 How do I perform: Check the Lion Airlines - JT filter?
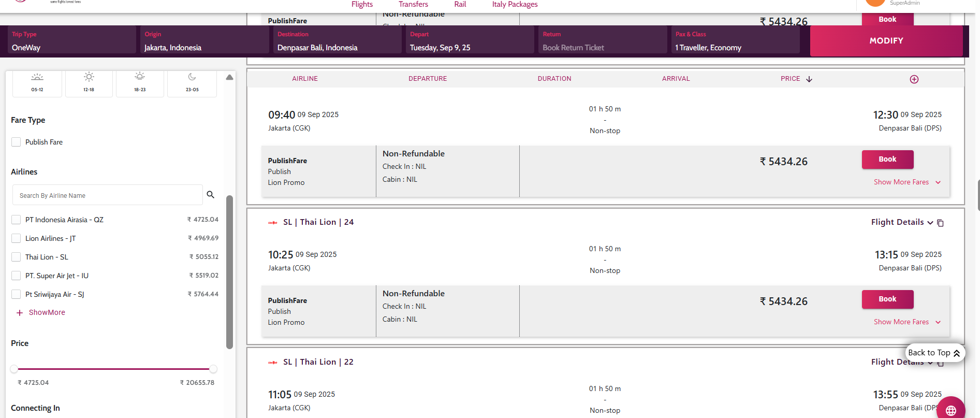(x=16, y=238)
